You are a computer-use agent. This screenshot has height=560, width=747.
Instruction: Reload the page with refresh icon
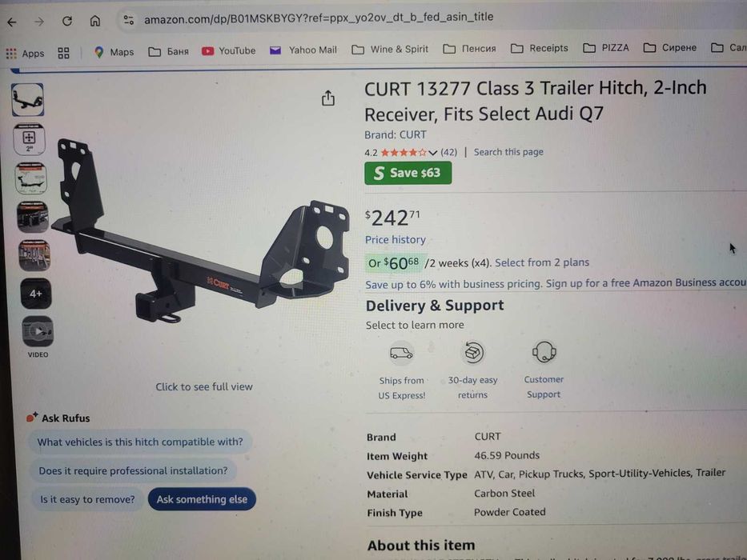[x=67, y=21]
